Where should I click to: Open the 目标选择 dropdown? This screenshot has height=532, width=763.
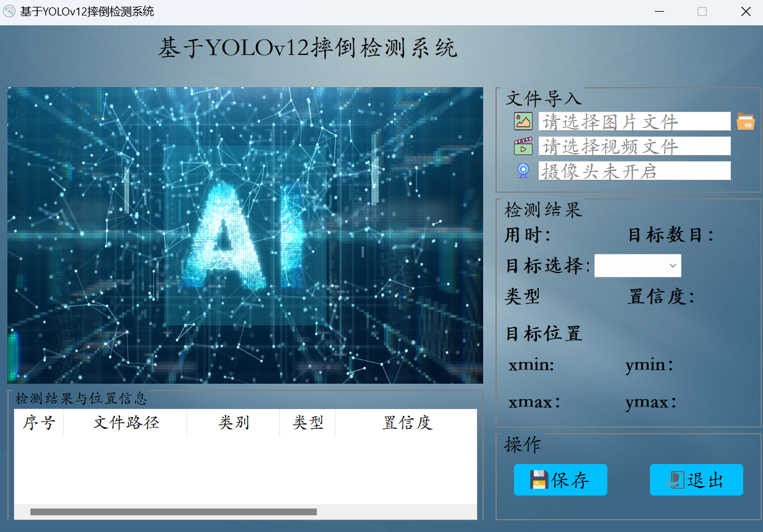pyautogui.click(x=638, y=266)
